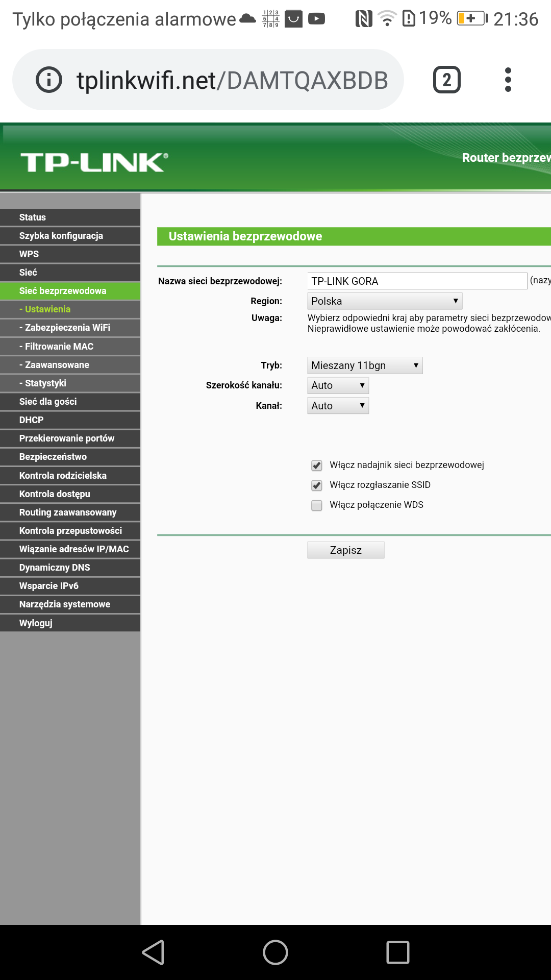Viewport: 551px width, 980px height.
Task: Click Wyloguj to log out
Action: [70, 623]
